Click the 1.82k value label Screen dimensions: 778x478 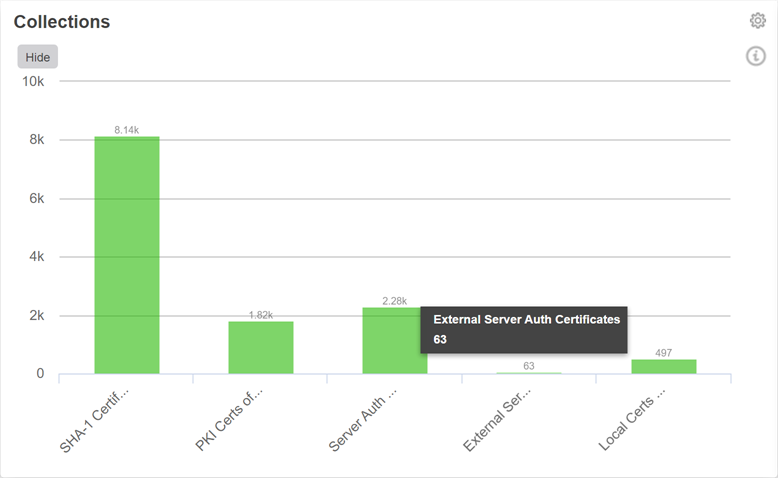(260, 315)
